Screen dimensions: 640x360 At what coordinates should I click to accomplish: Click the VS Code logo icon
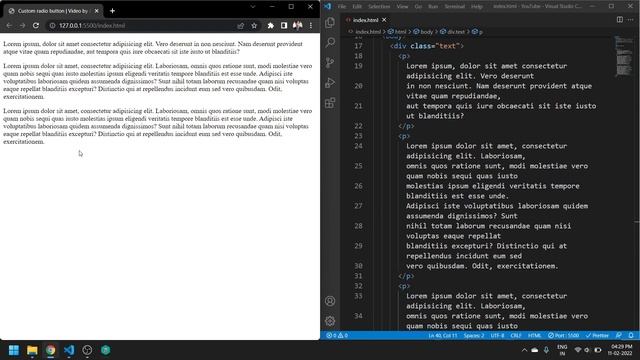[328, 6]
